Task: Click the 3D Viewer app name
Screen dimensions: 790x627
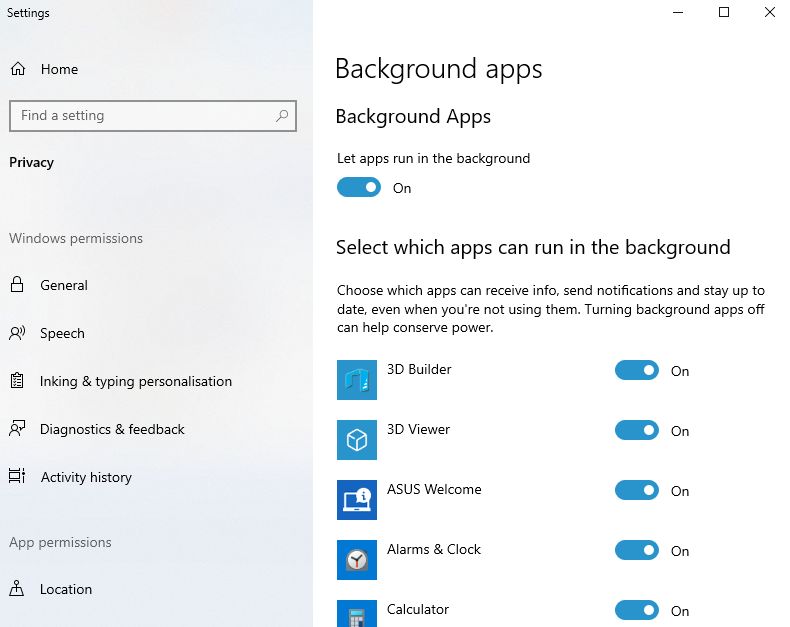Action: [x=418, y=429]
